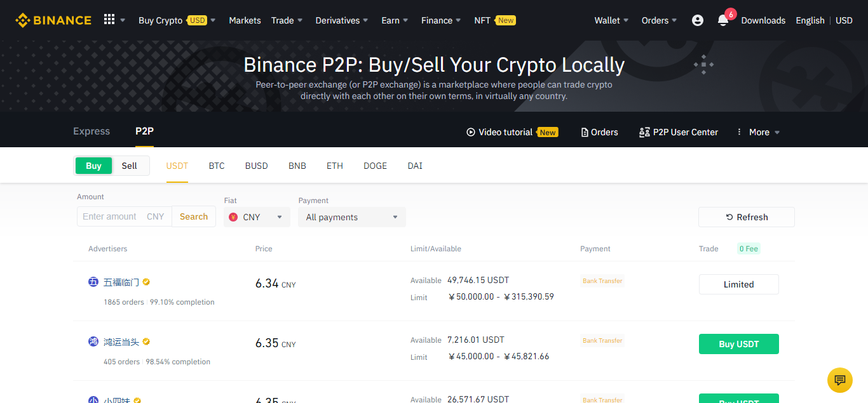Click the 6.34 CNY price
Viewport: 868px width, 403px height.
pyautogui.click(x=276, y=284)
